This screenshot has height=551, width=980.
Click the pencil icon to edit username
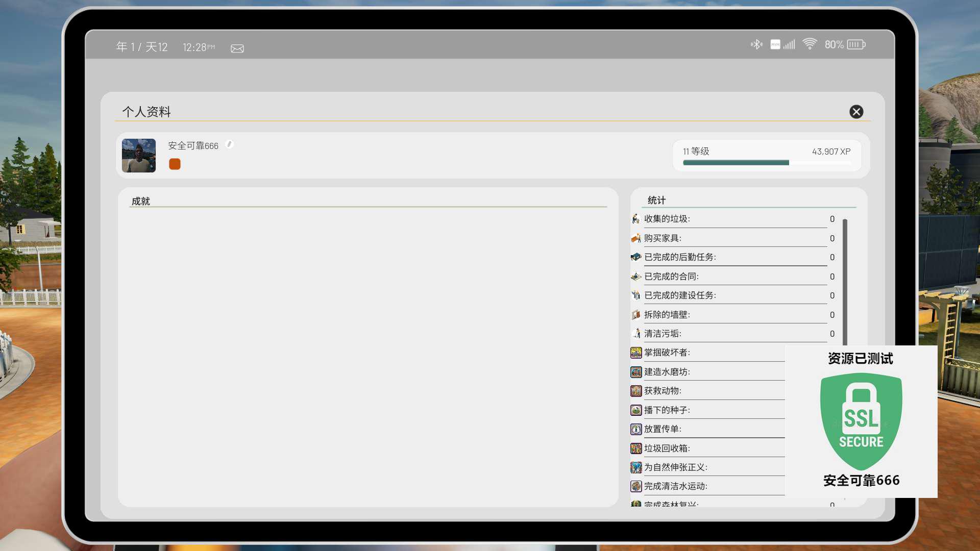(230, 144)
